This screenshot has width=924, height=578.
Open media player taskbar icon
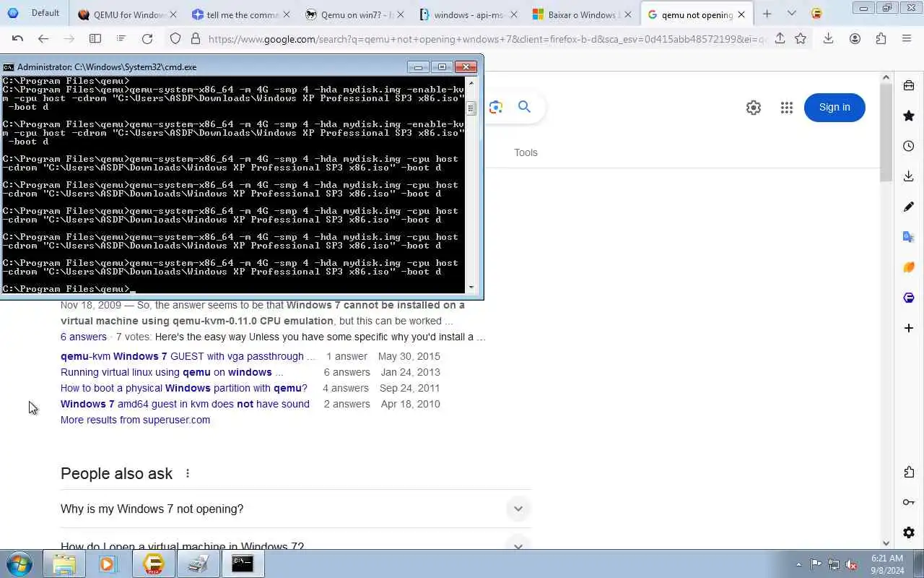(108, 564)
